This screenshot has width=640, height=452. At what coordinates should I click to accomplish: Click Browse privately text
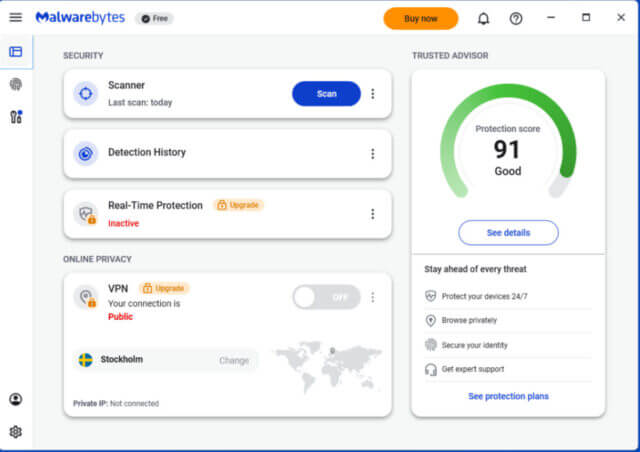coord(469,320)
